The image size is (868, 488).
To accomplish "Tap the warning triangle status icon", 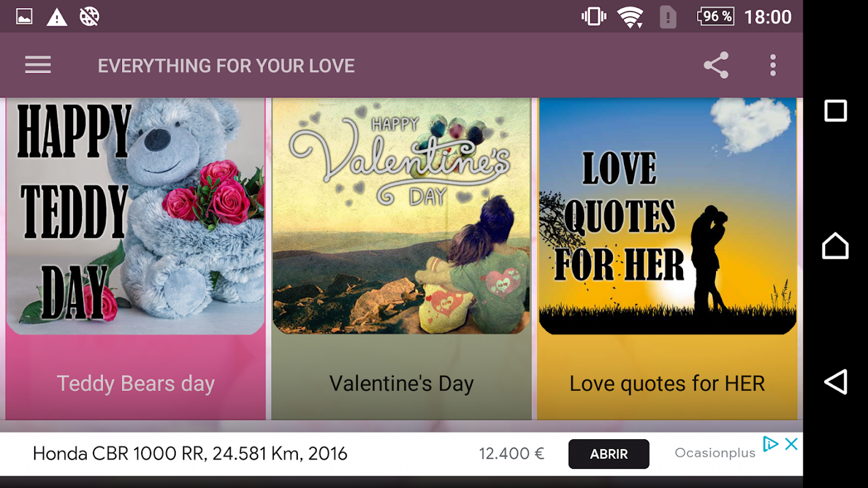I will [x=57, y=17].
